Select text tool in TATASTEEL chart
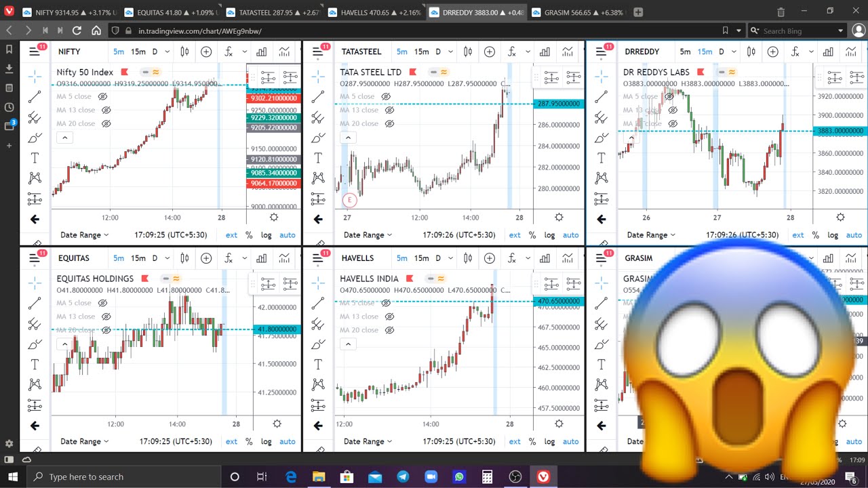This screenshot has width=868, height=488. [318, 158]
